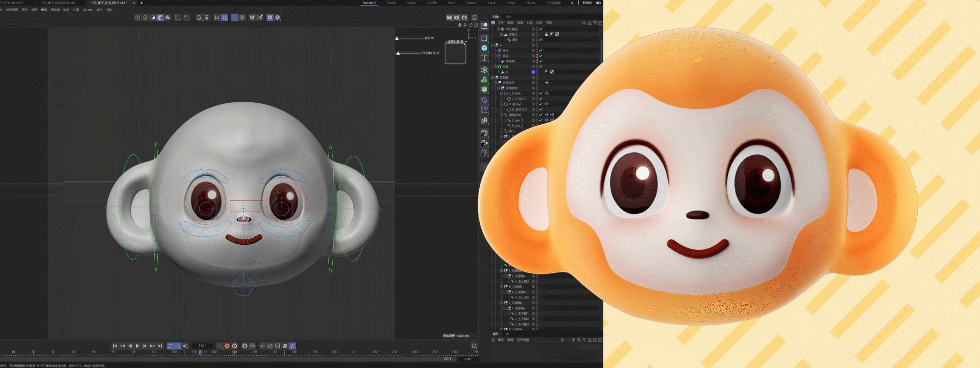Toggle layer box on 细分曲面 row
Screen dimensions: 980x368
pos(533,29)
